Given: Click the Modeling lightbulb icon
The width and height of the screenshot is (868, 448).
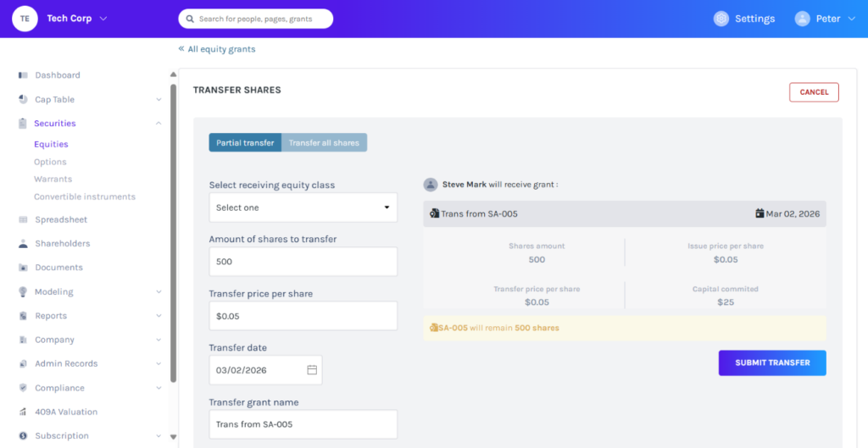Looking at the screenshot, I should click(23, 291).
